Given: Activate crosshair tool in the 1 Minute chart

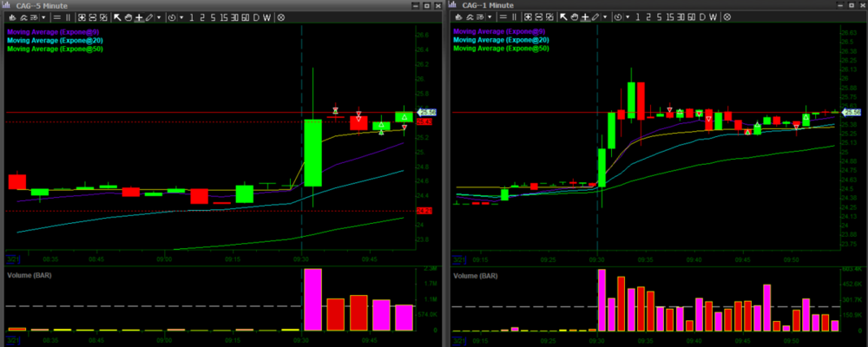Looking at the screenshot, I should [585, 17].
